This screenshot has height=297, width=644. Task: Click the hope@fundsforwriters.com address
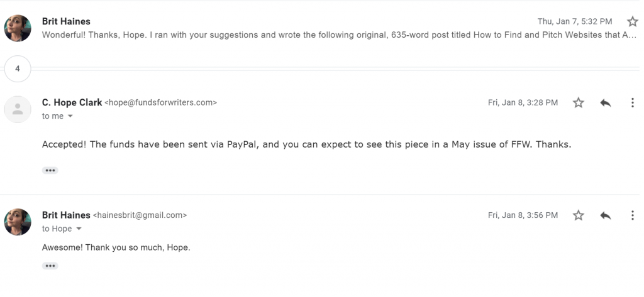pyautogui.click(x=160, y=102)
